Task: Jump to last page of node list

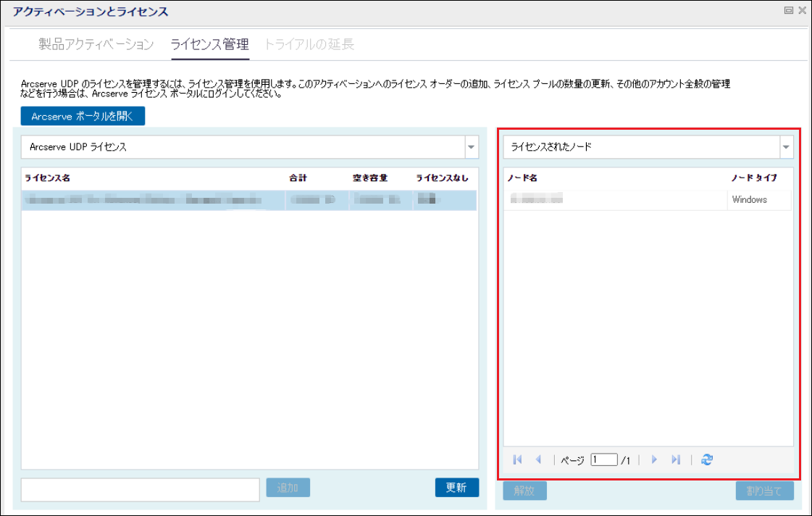Action: pos(676,459)
